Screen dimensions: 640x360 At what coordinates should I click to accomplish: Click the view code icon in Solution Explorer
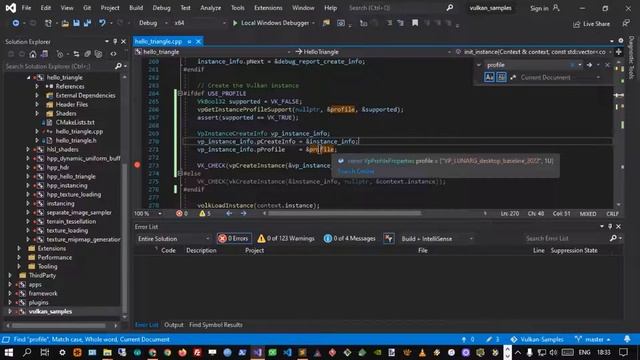(x=113, y=54)
